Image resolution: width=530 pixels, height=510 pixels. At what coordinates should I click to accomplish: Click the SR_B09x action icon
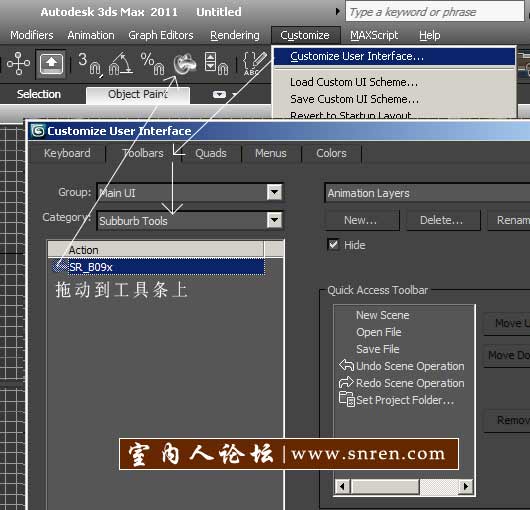(x=60, y=267)
